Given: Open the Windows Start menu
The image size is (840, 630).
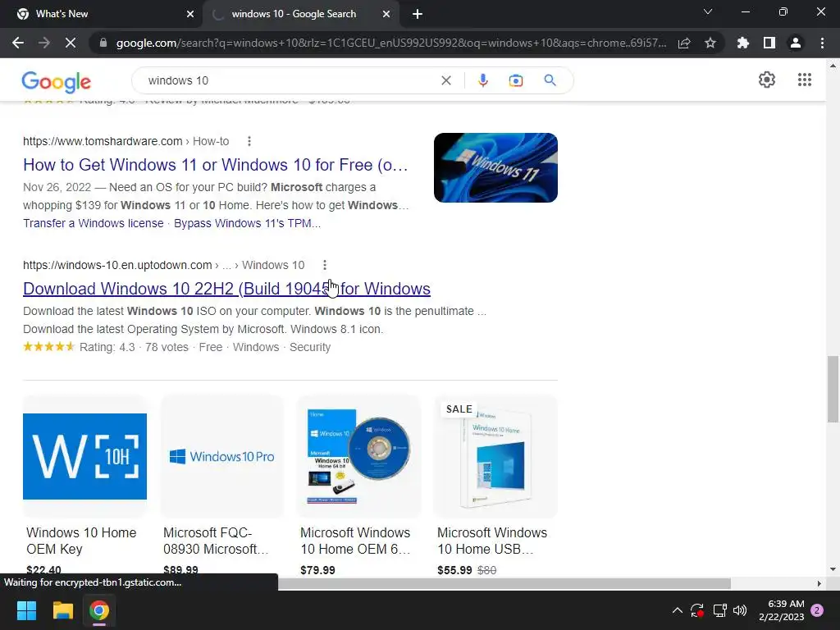Looking at the screenshot, I should 26,610.
